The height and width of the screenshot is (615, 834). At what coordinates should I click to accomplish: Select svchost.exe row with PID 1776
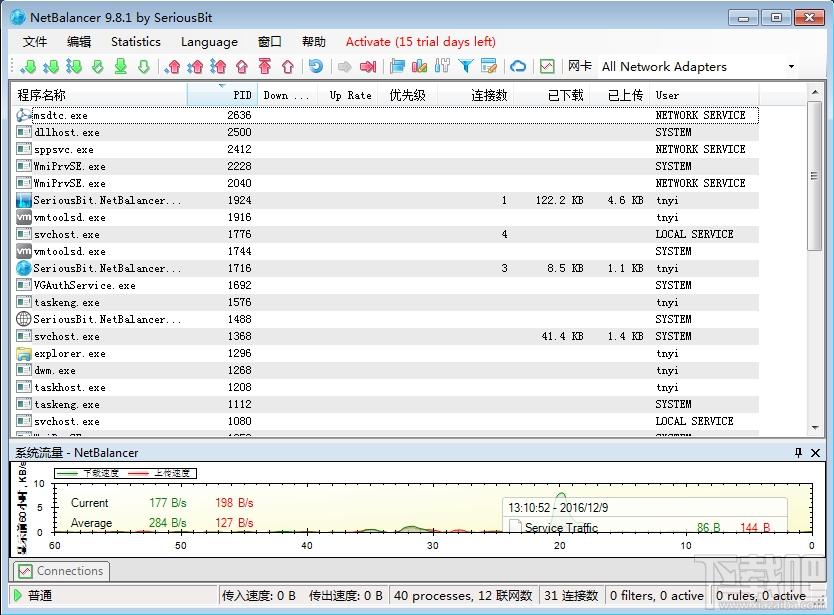tap(386, 235)
